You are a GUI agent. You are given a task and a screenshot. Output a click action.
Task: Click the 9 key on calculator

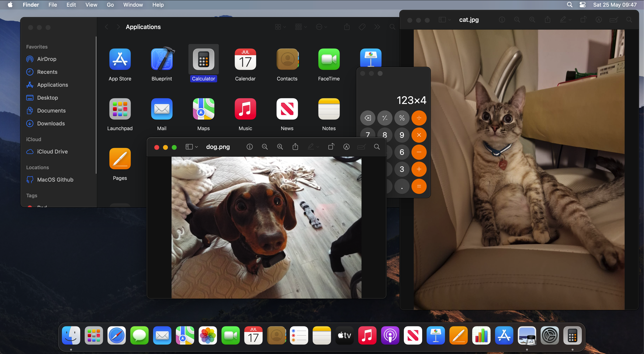click(402, 135)
